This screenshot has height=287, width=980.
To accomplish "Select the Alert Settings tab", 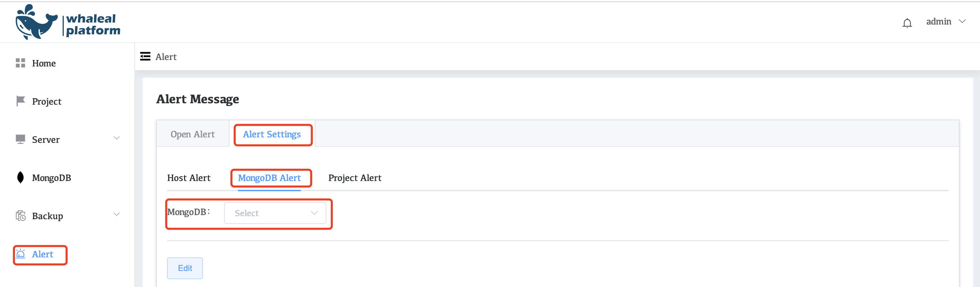I will [x=272, y=134].
